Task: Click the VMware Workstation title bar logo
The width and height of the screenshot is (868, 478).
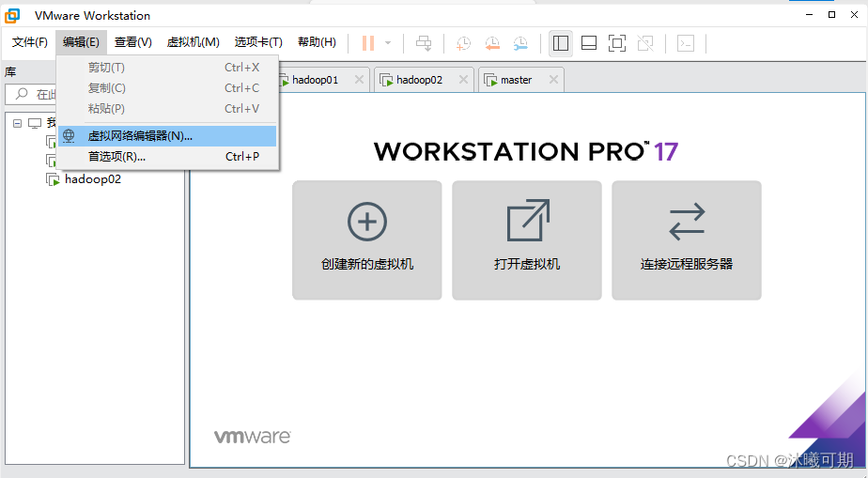Action: point(12,15)
